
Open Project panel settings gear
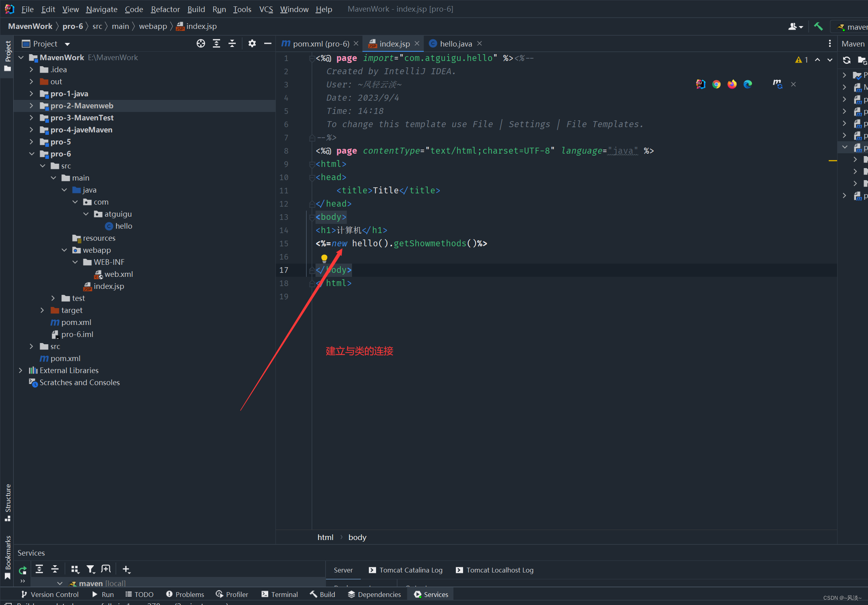[x=252, y=44]
